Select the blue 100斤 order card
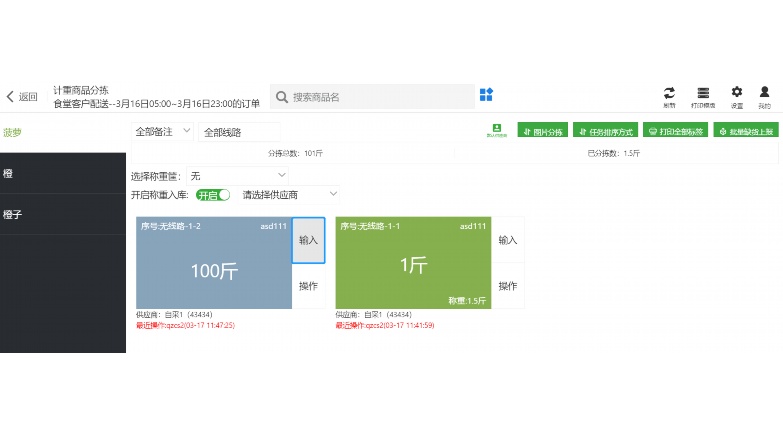Screen dimensions: 783x435 [x=214, y=263]
